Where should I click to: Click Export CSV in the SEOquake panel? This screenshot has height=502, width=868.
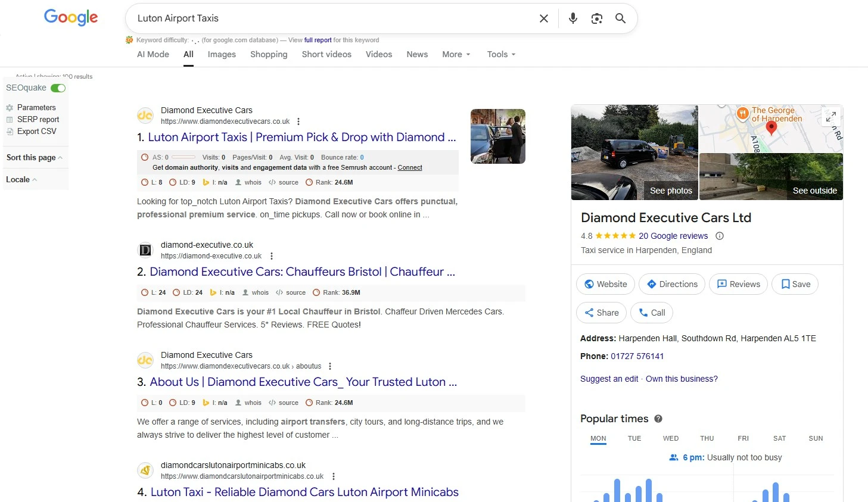37,132
